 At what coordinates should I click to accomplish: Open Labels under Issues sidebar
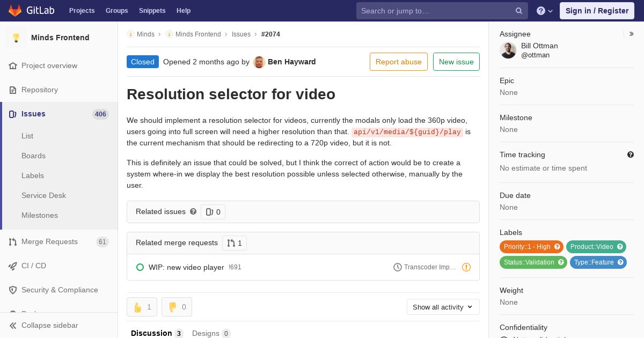(x=33, y=175)
